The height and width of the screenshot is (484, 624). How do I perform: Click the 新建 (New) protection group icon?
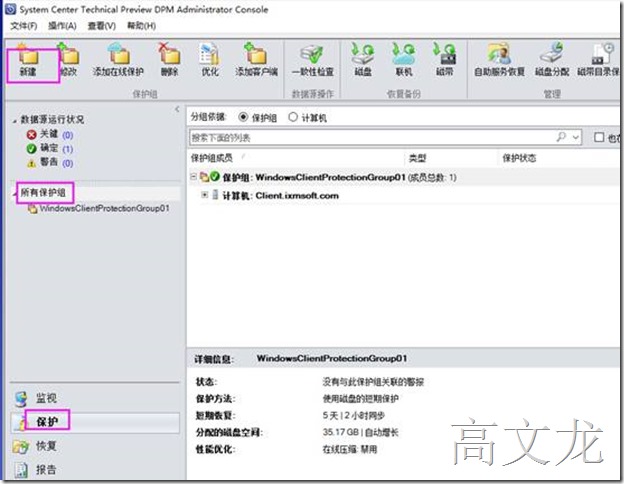pos(28,55)
